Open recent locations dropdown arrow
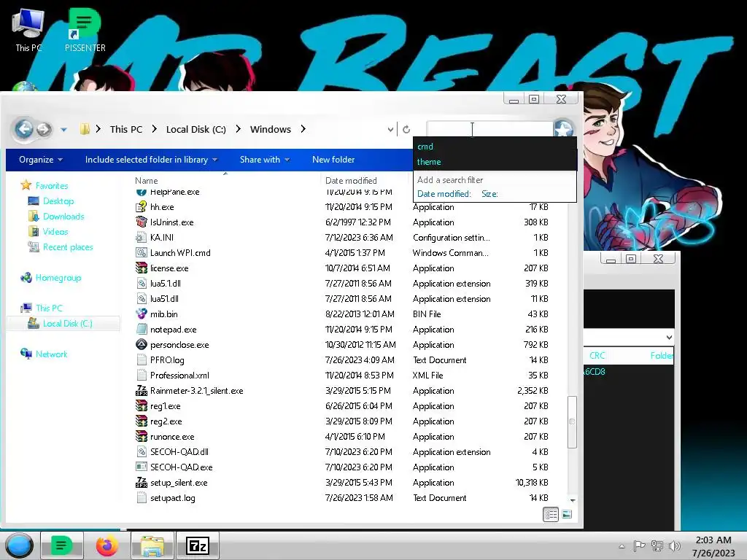747x560 pixels. coord(63,130)
